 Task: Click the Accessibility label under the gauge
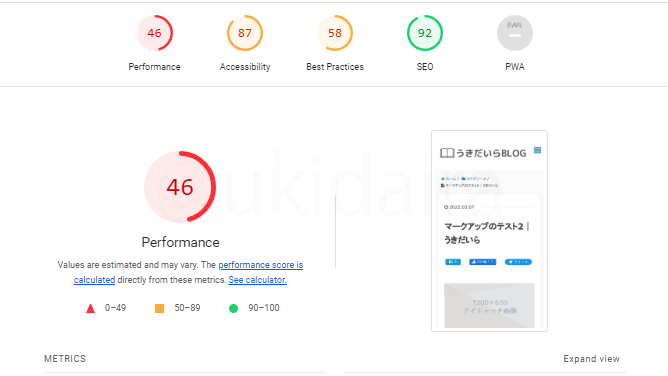[245, 67]
